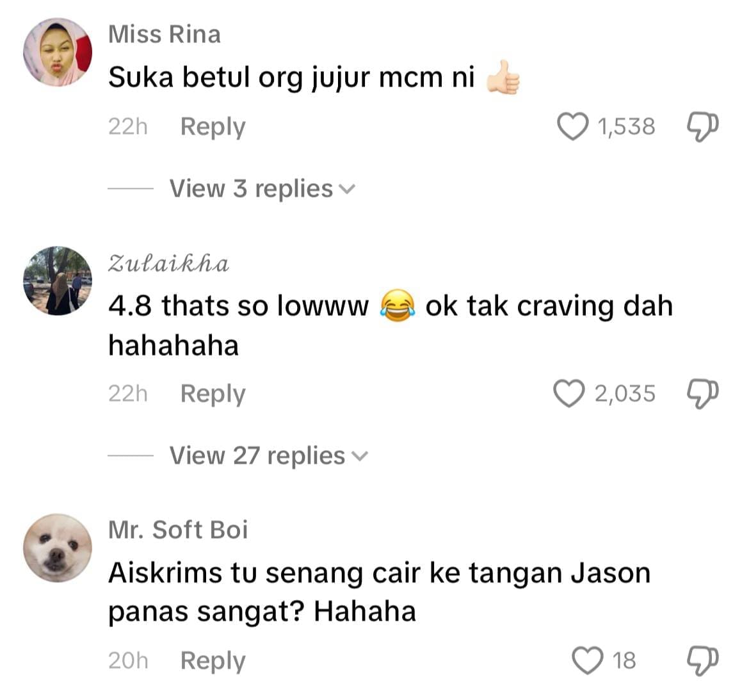749x700 pixels.
Task: Dislike Miss Rina's comment
Action: tap(702, 127)
